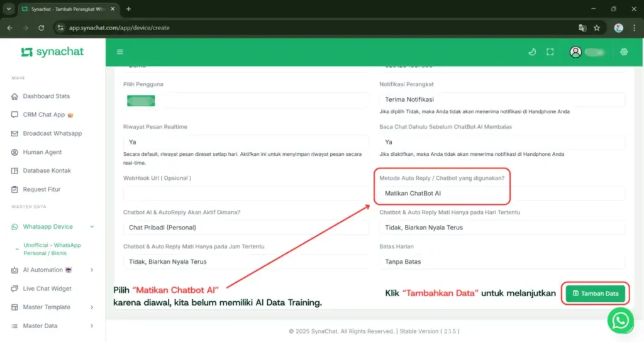Image resolution: width=644 pixels, height=342 pixels.
Task: Open Broadcast Whatsapp menu item
Action: pos(53,133)
